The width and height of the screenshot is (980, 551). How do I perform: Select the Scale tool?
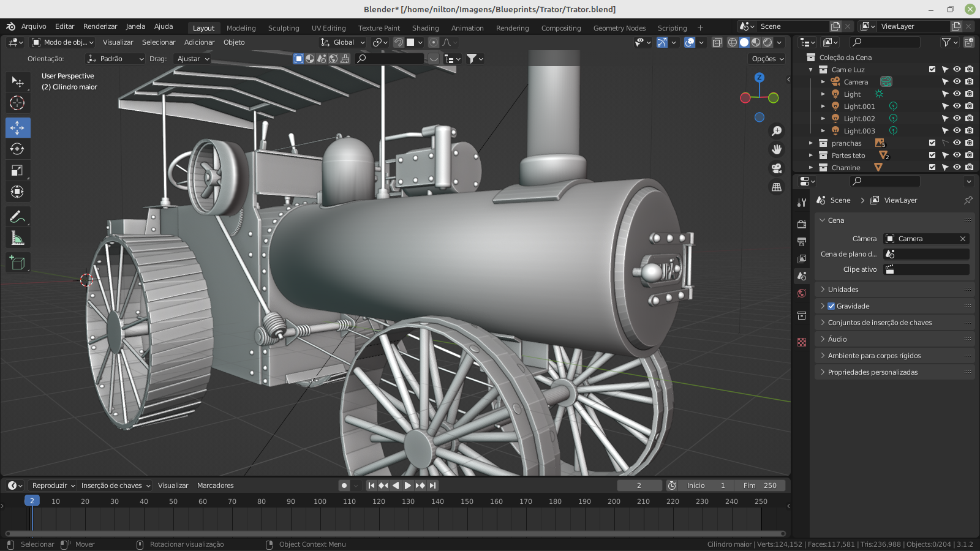(17, 171)
